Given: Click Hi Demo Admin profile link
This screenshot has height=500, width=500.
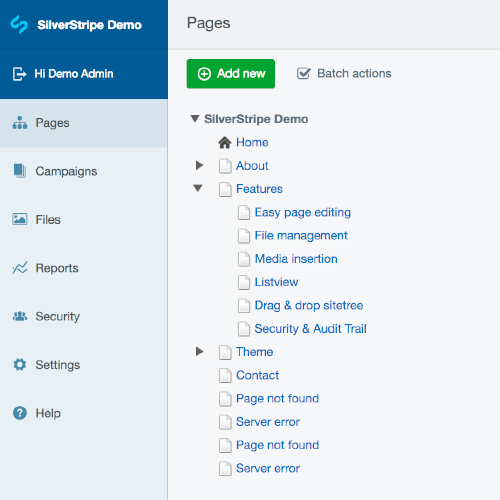Looking at the screenshot, I should click(x=74, y=74).
